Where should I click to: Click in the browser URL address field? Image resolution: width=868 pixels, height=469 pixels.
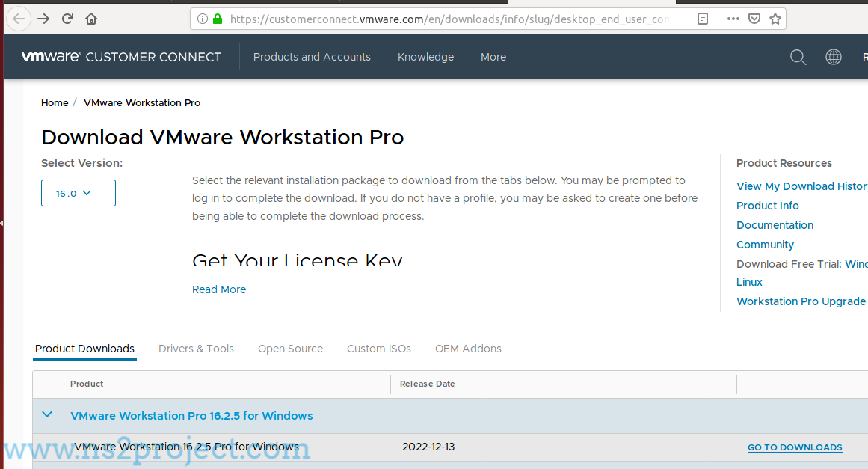449,19
